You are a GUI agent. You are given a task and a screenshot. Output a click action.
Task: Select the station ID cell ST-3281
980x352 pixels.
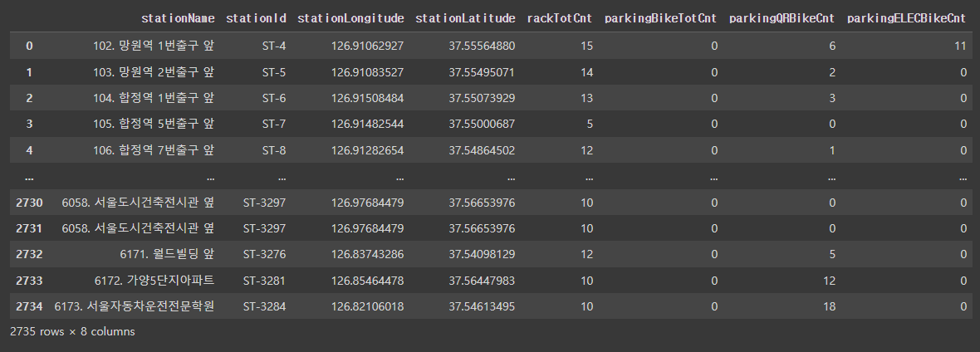point(264,281)
